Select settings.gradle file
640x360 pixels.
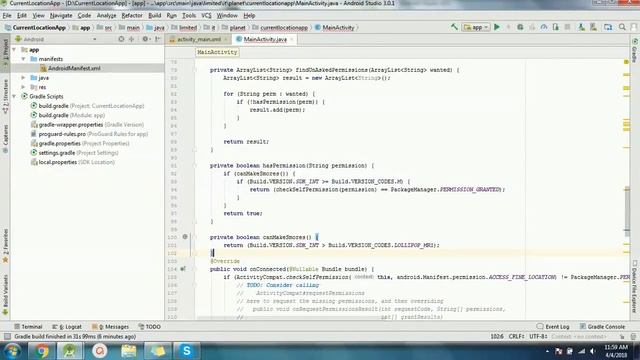coord(74,153)
